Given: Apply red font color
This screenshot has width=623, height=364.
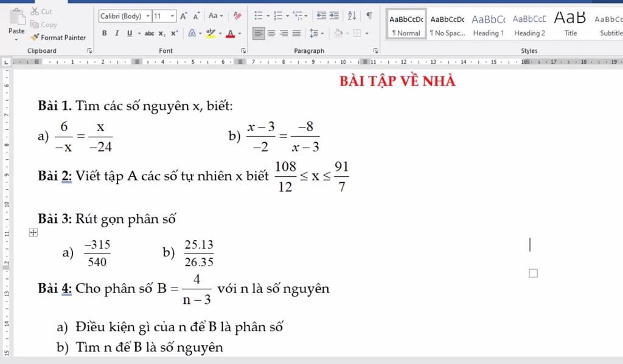Looking at the screenshot, I should (x=231, y=34).
